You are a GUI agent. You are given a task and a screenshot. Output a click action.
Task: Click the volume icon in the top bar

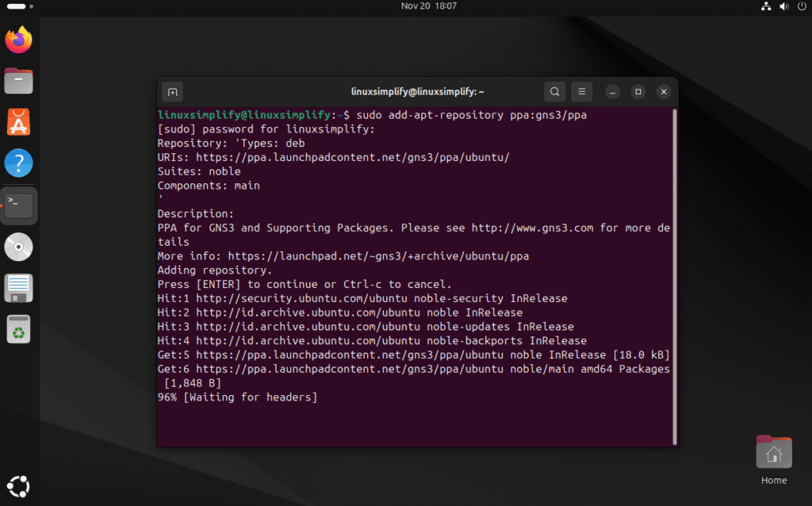tap(783, 6)
